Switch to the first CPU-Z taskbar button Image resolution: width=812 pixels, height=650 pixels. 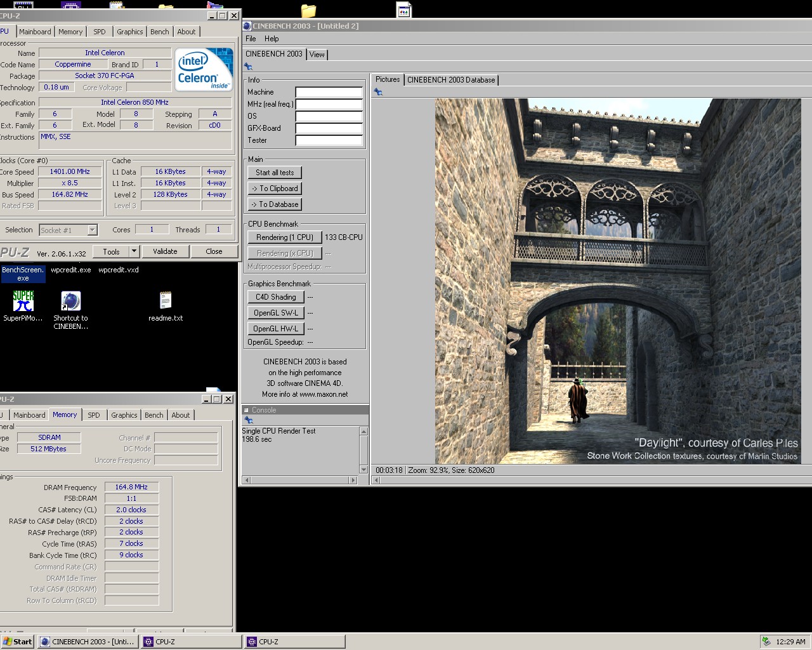coord(192,641)
